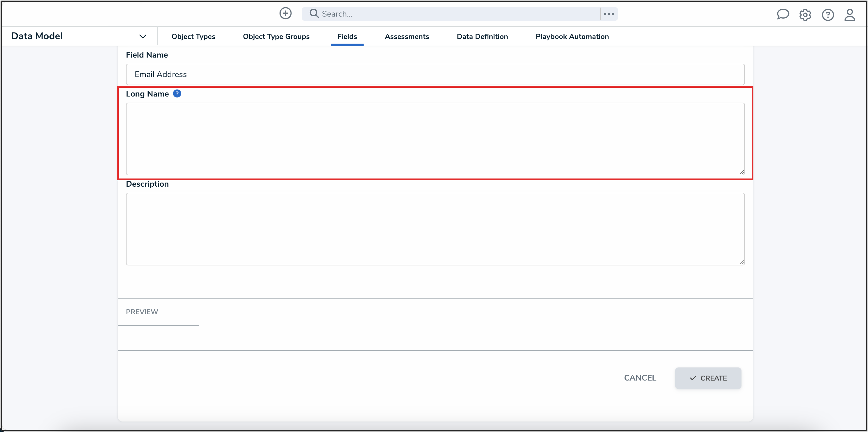Viewport: 868px width, 432px height.
Task: Click the magnifying glass search icon
Action: (x=314, y=13)
